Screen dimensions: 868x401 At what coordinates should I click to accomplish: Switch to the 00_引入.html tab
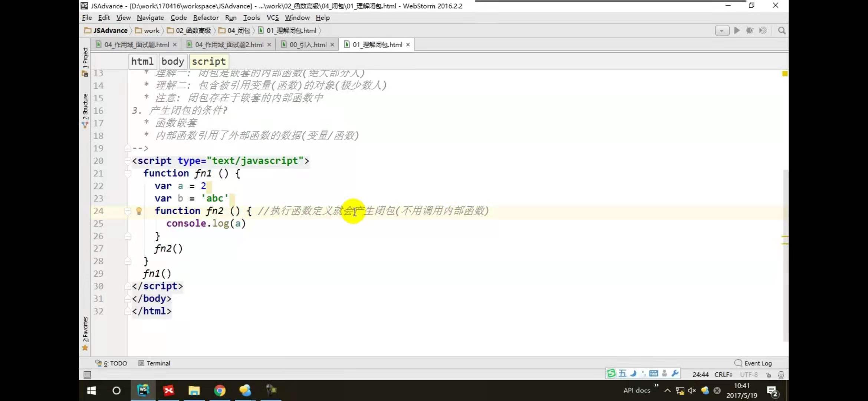308,45
